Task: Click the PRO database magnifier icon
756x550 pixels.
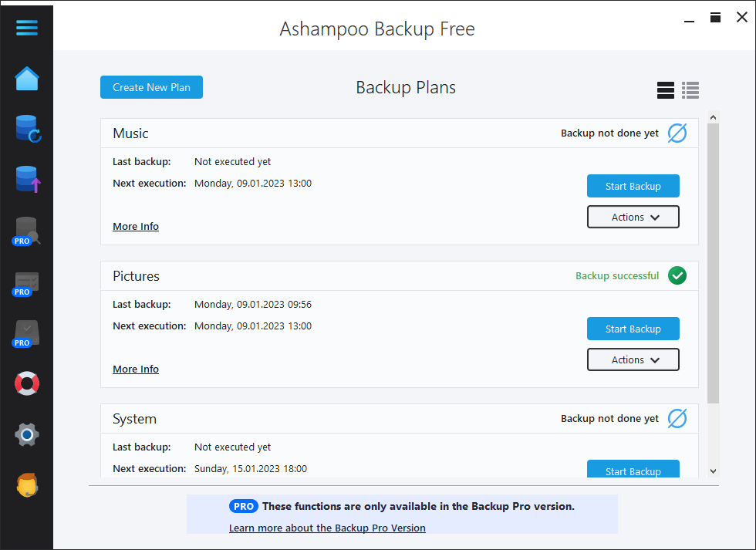Action: point(27,231)
